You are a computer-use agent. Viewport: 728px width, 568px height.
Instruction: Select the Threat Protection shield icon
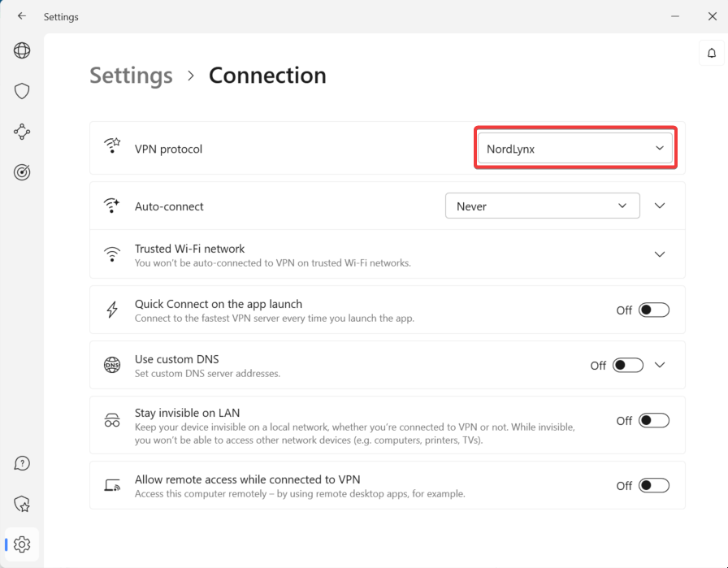point(21,90)
